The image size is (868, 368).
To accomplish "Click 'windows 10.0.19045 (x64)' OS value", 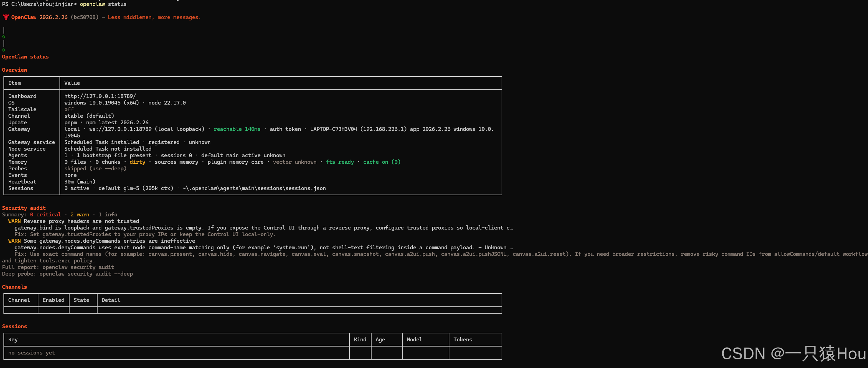I will coord(101,103).
